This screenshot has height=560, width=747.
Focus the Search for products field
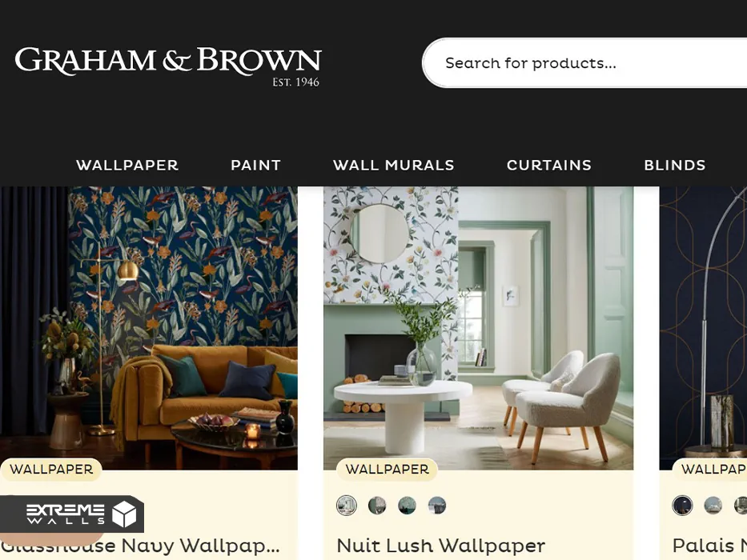point(584,63)
